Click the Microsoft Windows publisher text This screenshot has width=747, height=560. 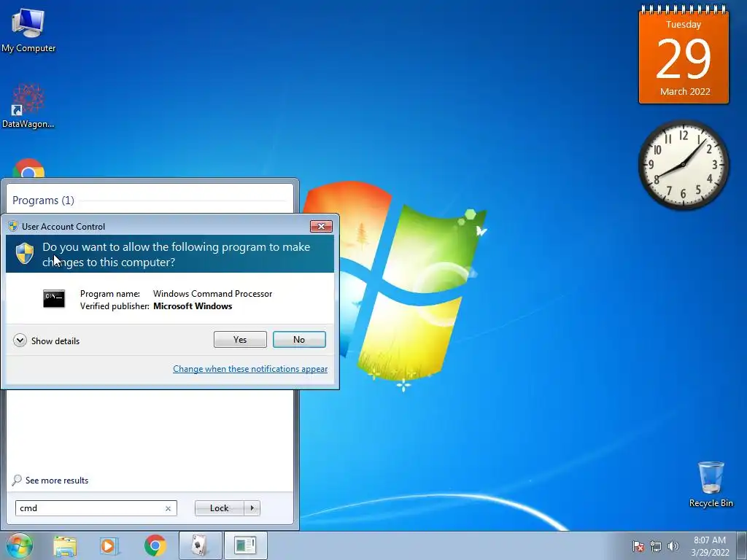193,306
